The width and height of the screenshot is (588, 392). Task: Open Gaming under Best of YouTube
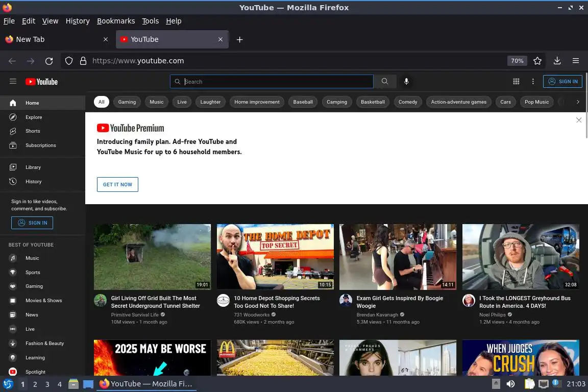[x=43, y=286]
